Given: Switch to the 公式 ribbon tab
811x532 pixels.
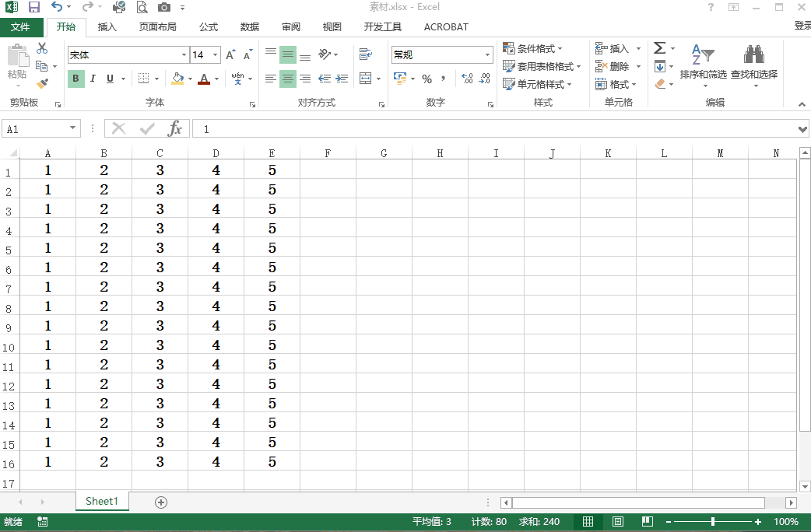Looking at the screenshot, I should [209, 27].
